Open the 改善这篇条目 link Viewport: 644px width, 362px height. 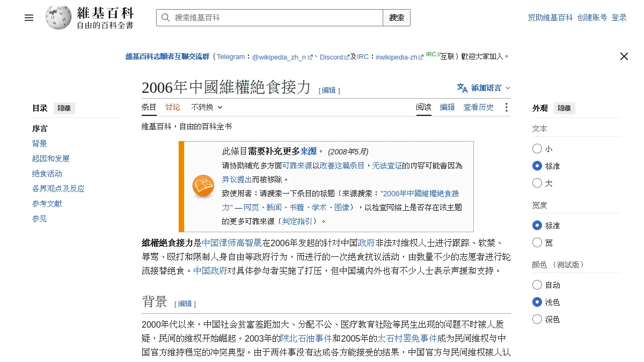(342, 166)
